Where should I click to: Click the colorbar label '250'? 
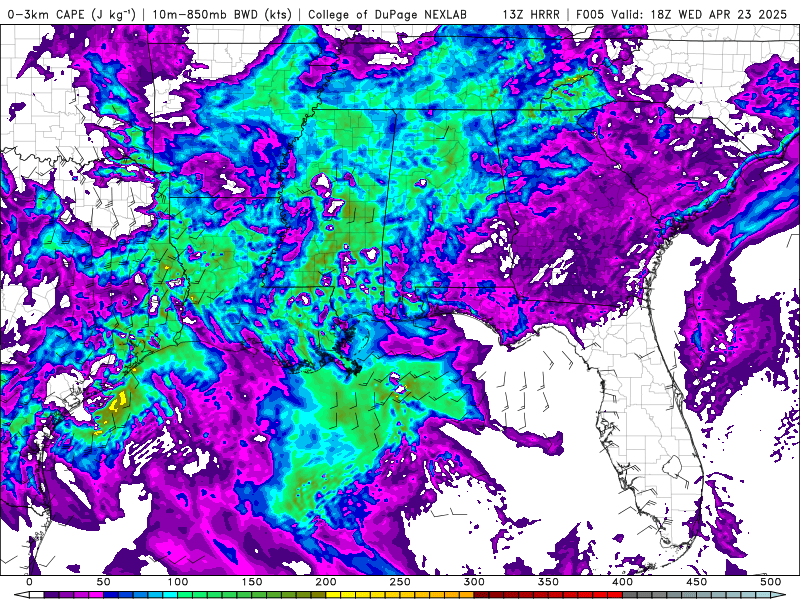(400, 582)
